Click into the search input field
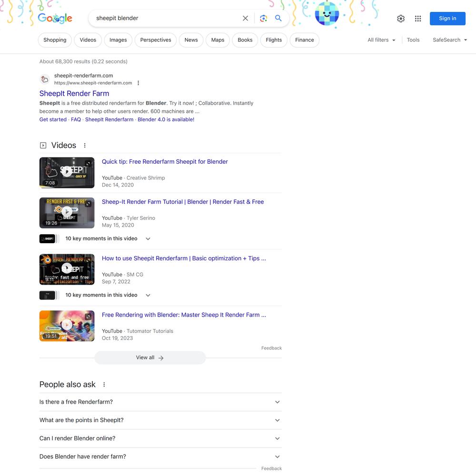The height and width of the screenshot is (476, 476). pos(167,18)
